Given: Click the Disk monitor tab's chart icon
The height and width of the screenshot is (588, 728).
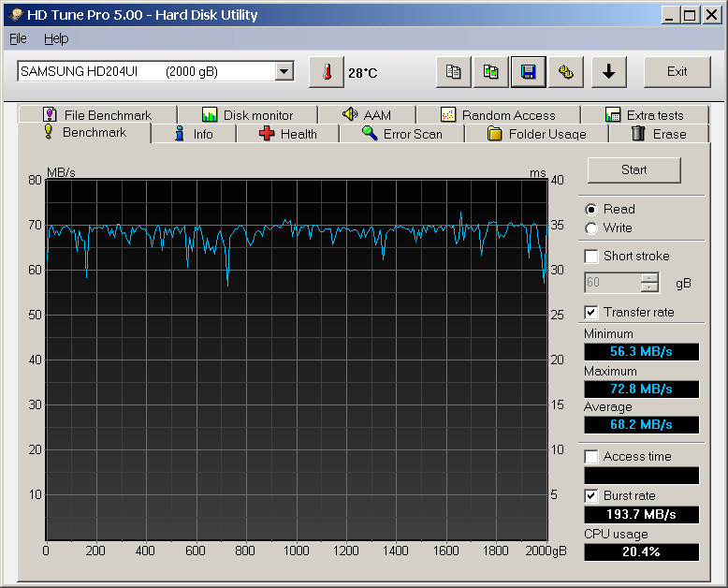Looking at the screenshot, I should tap(210, 114).
